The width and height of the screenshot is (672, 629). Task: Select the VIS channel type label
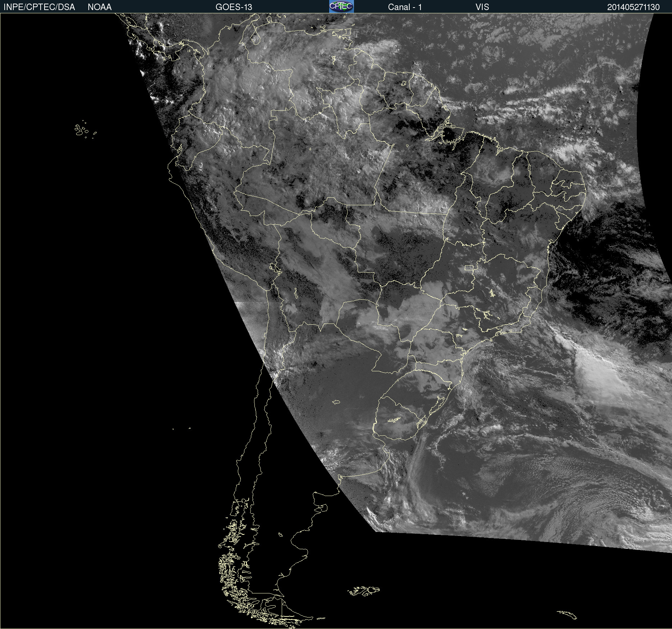click(x=482, y=7)
